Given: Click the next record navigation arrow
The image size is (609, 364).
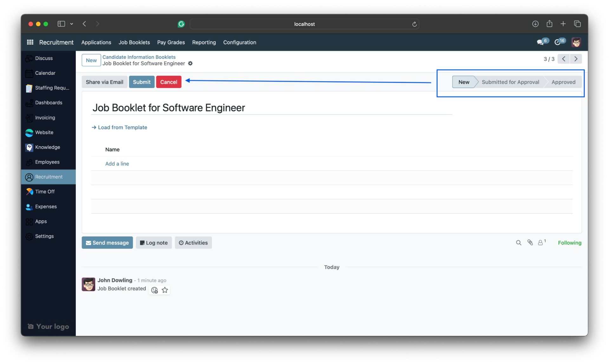Looking at the screenshot, I should coord(576,59).
